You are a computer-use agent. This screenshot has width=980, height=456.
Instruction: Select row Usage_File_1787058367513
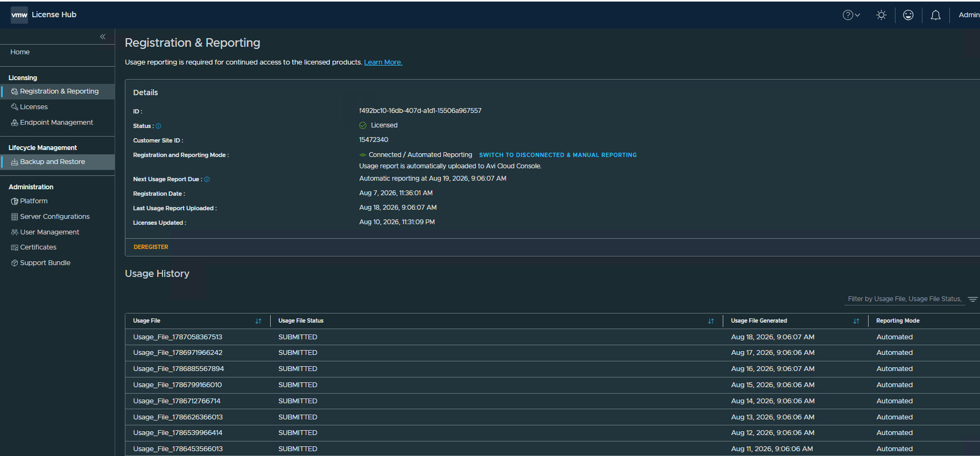(553, 337)
